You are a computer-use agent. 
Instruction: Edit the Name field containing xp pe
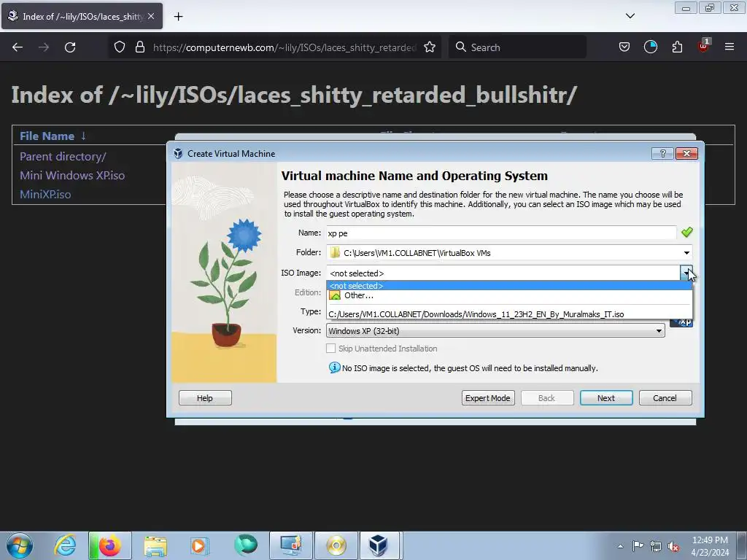(x=501, y=233)
